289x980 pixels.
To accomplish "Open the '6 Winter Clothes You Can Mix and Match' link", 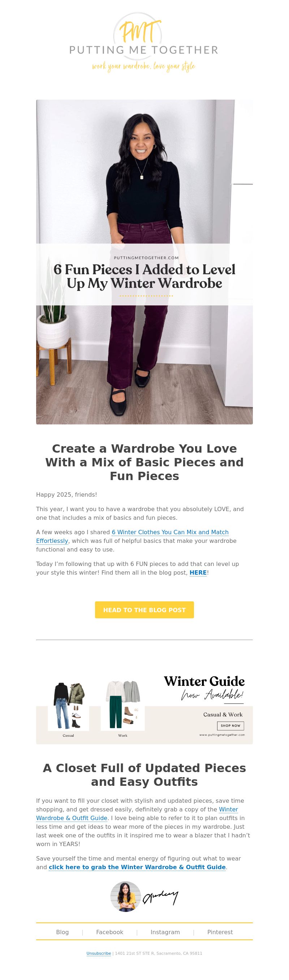I will [x=132, y=536].
